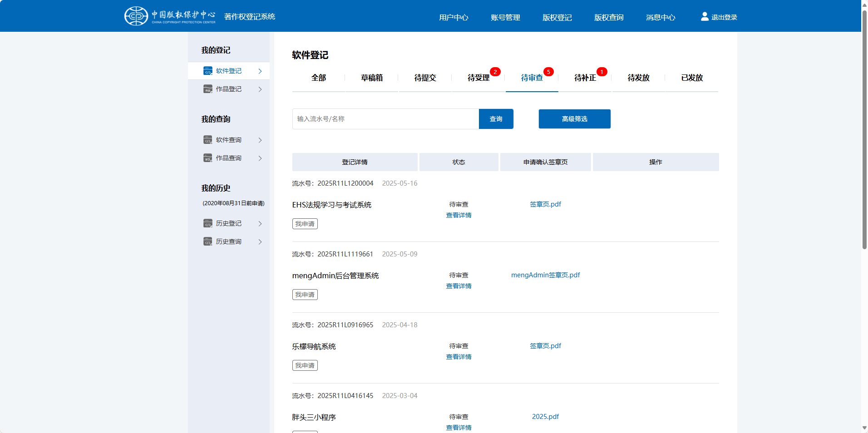Open the 版权查询 menu
The width and height of the screenshot is (868, 433).
click(609, 17)
